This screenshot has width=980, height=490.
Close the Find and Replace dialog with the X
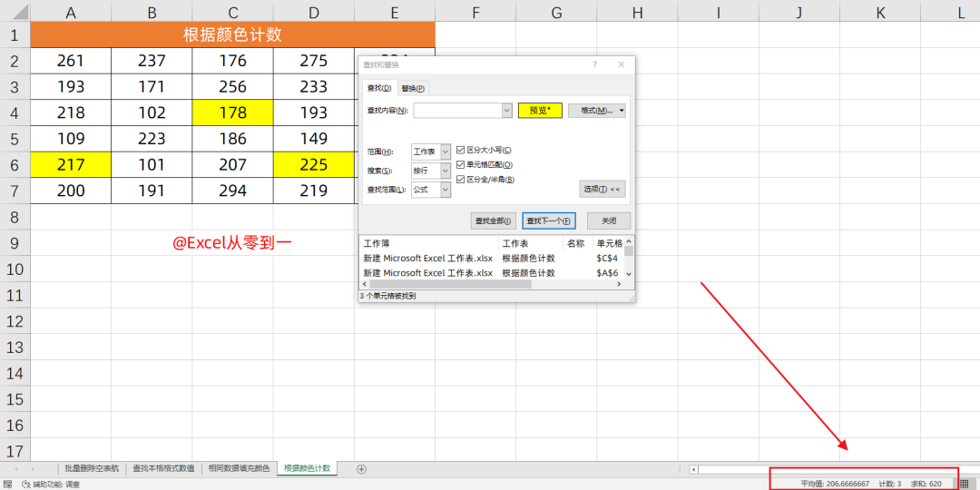click(x=622, y=64)
